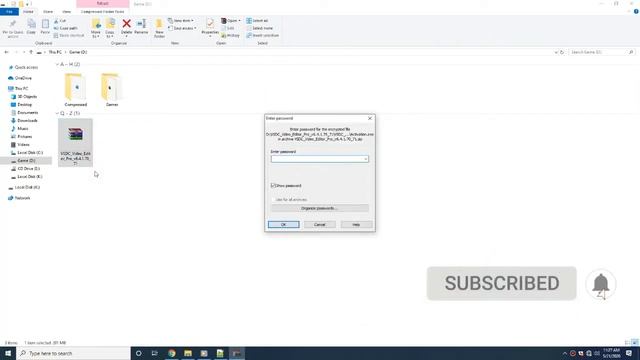Click the Back navigation arrow
Screen dimensions: 640x360
coord(7,52)
